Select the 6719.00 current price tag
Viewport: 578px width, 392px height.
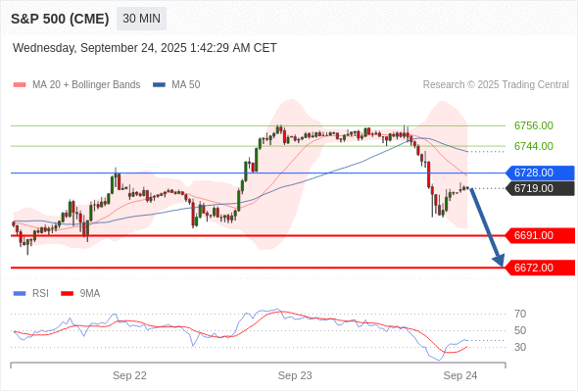pos(540,188)
